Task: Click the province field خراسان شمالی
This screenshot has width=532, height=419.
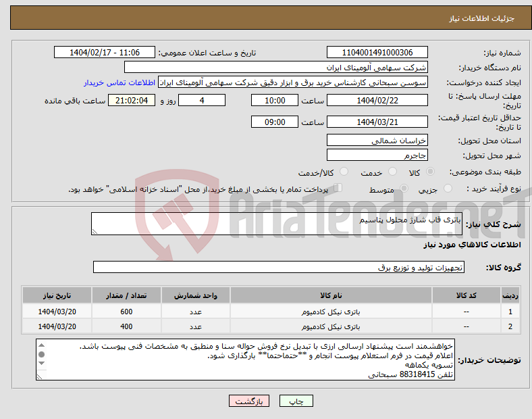Action: pyautogui.click(x=377, y=141)
